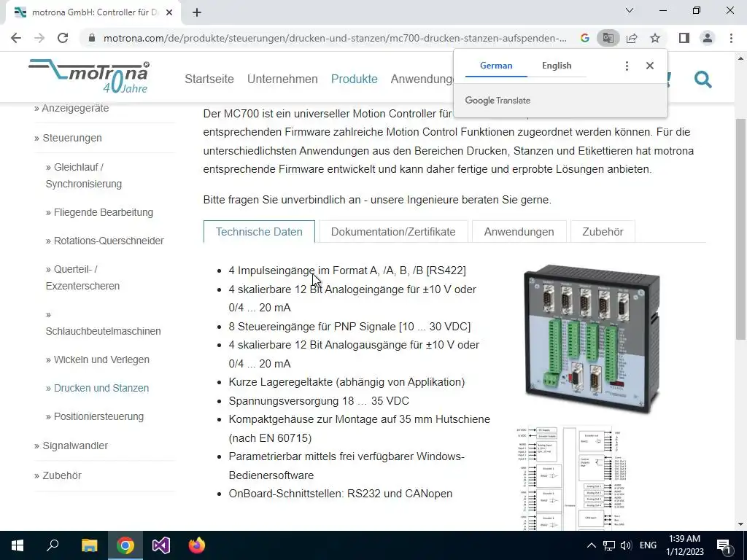Open Firefox from taskbar

coord(196,545)
